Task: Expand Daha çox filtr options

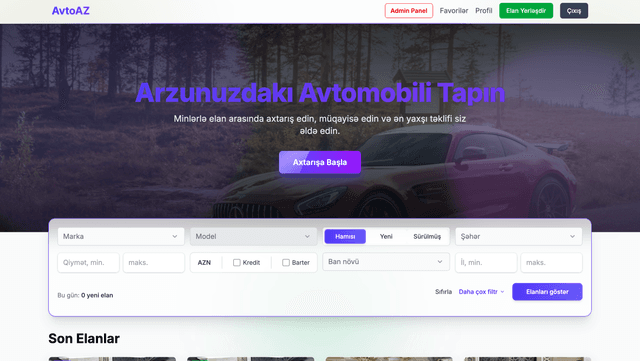Action: coord(482,292)
